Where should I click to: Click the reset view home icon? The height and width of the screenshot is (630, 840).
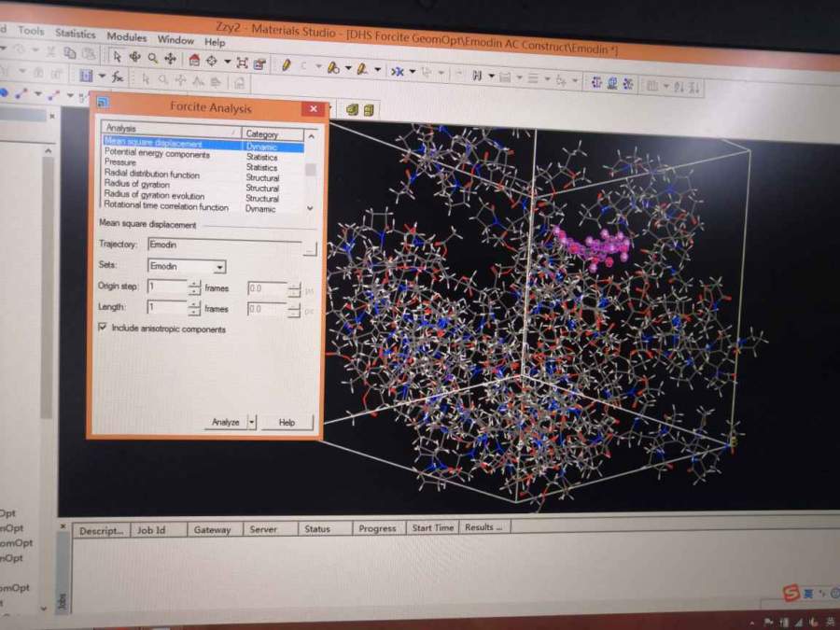pos(194,61)
